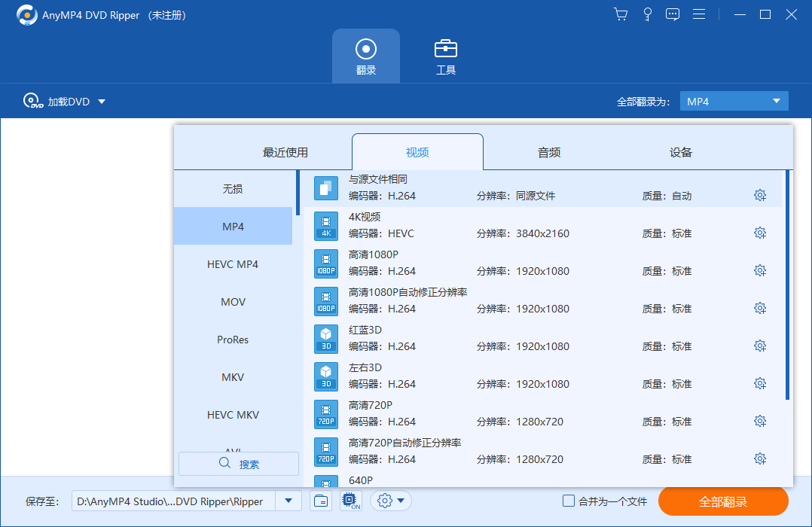The image size is (812, 527).
Task: Select the 4K视频 preset icon
Action: pos(325,226)
